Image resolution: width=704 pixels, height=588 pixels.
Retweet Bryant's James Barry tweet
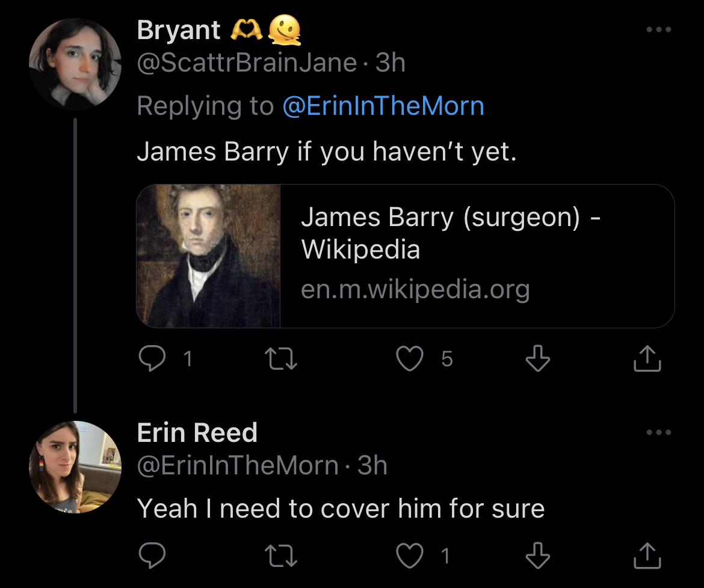[282, 359]
